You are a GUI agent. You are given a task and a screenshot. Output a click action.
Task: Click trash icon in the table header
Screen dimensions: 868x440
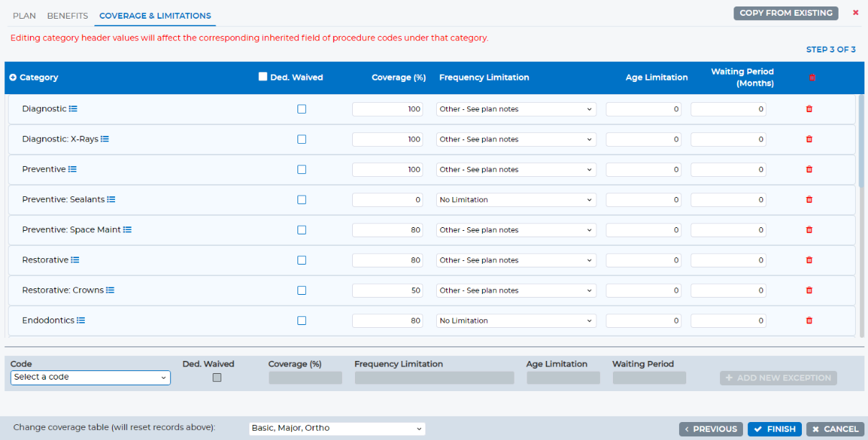[x=813, y=78]
